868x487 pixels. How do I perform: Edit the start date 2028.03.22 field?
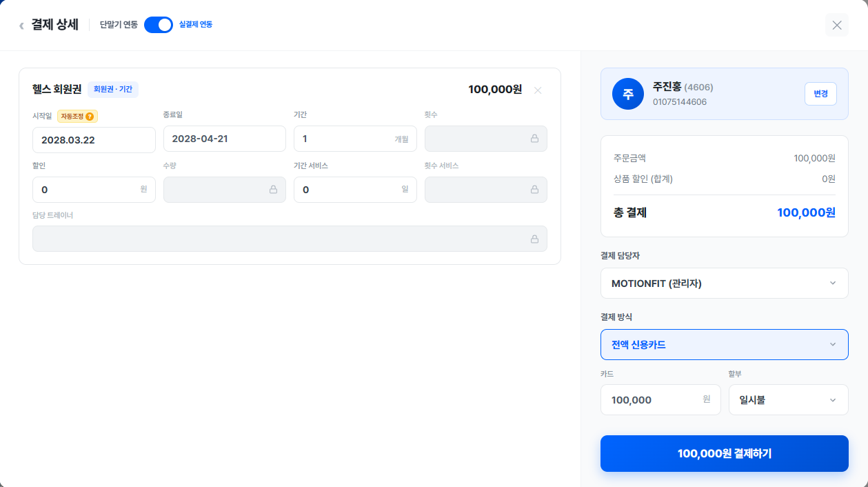click(x=94, y=139)
